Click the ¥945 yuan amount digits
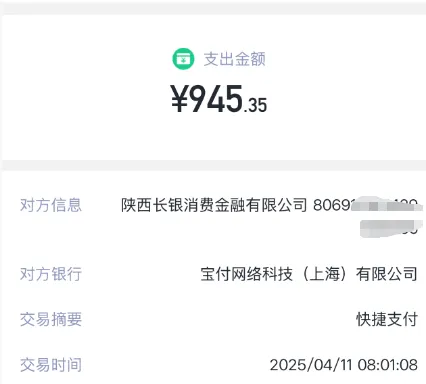The height and width of the screenshot is (384, 426). [x=207, y=99]
